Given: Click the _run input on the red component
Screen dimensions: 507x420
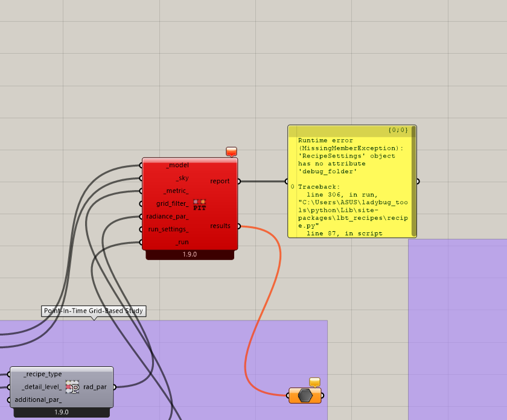Looking at the screenshot, I should (x=181, y=243).
